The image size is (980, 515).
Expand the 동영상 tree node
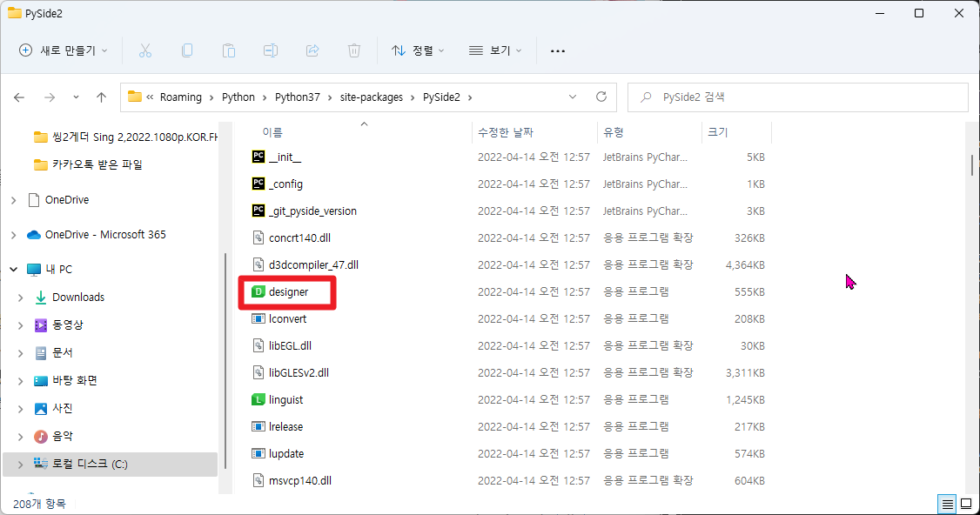tap(21, 325)
